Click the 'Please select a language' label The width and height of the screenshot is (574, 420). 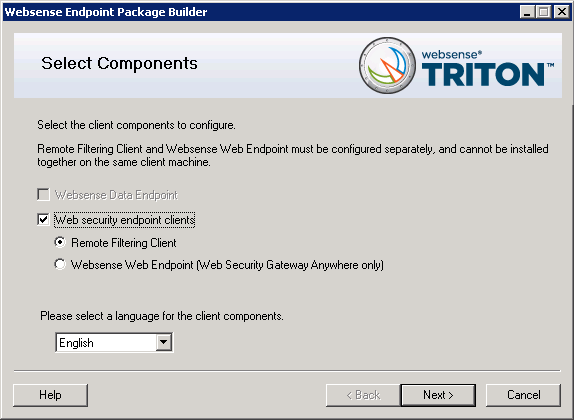tap(162, 316)
